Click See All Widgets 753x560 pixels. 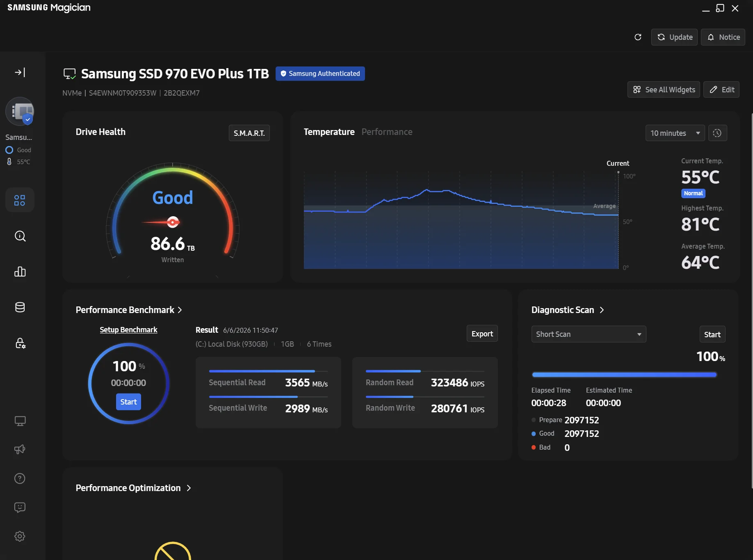(x=664, y=89)
